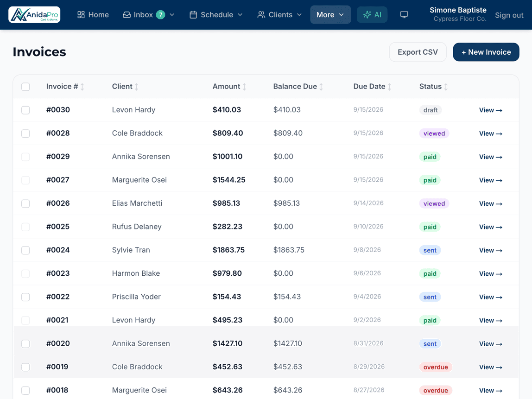Viewport: 532px width, 399px height.
Task: View invoice #0030 details
Action: 491,110
